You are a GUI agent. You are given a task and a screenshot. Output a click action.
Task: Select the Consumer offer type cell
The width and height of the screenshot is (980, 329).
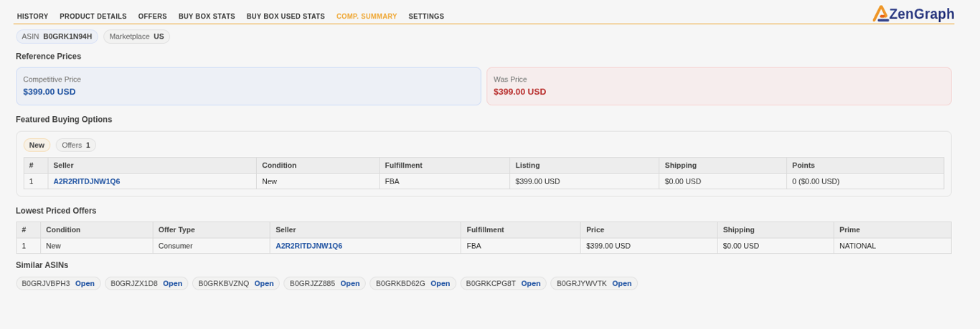212,246
